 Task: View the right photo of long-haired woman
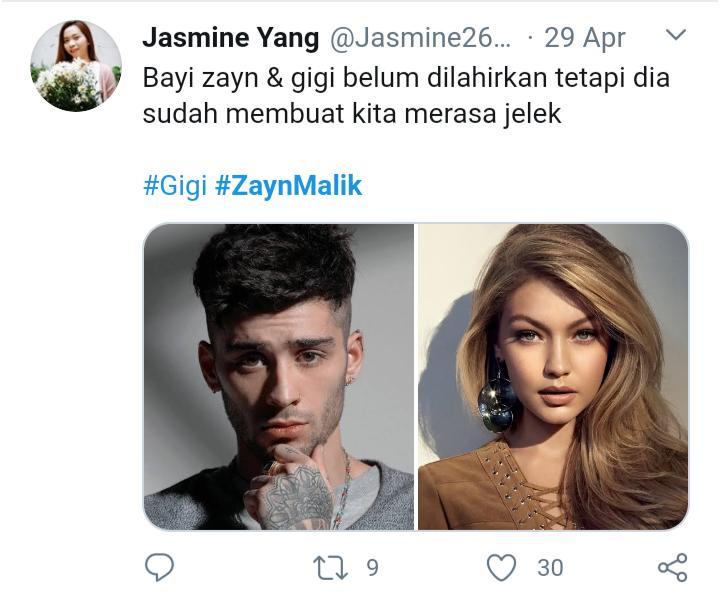553,377
